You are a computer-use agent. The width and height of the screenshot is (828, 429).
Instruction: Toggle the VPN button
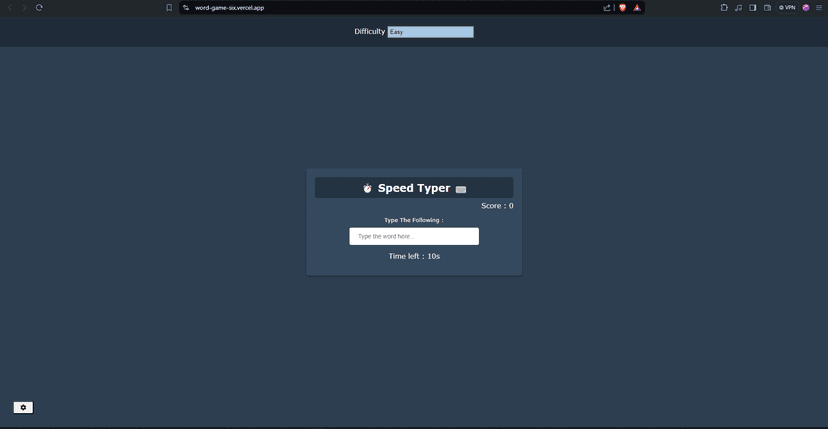pyautogui.click(x=787, y=7)
